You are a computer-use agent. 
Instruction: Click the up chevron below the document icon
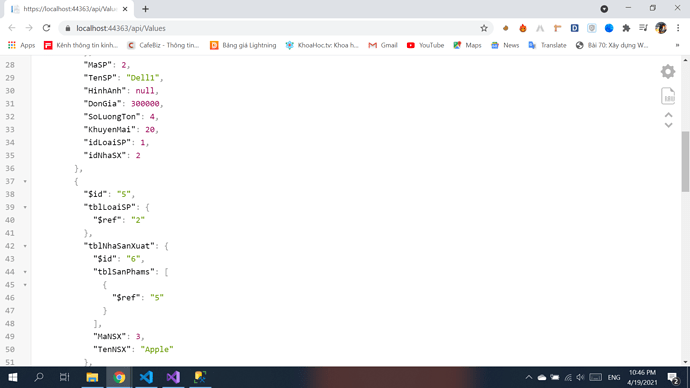tap(668, 115)
